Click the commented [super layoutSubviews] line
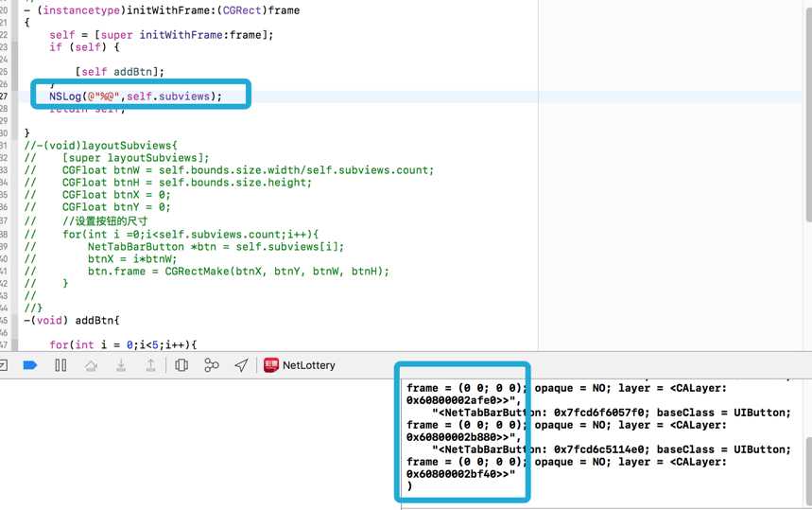This screenshot has height=510, width=812. point(117,158)
